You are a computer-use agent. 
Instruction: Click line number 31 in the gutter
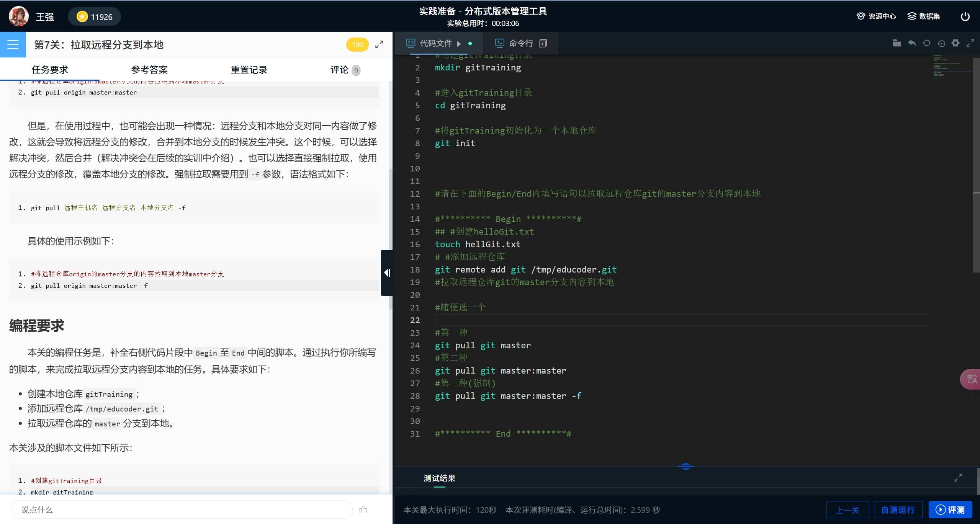click(415, 434)
